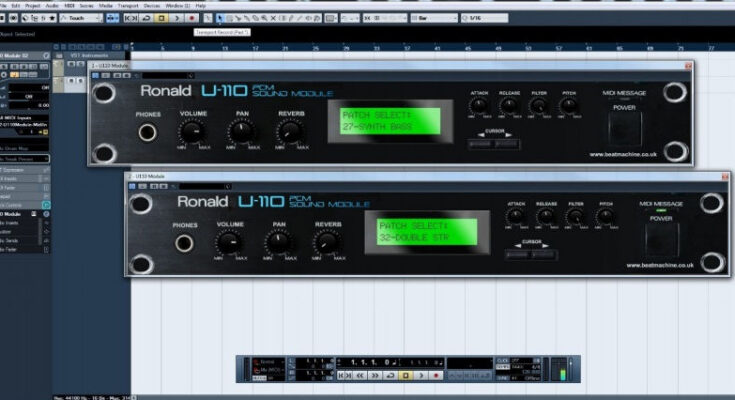Open the 1/16 quantize dropdown

point(484,19)
